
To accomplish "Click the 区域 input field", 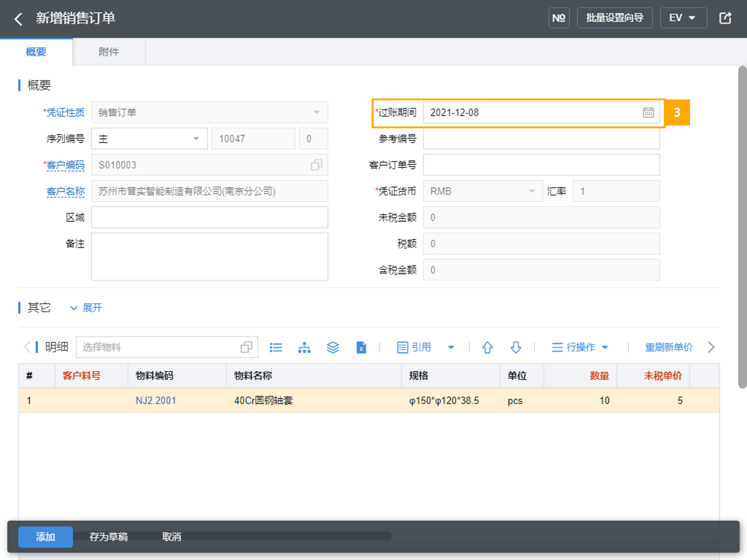I will tap(210, 217).
